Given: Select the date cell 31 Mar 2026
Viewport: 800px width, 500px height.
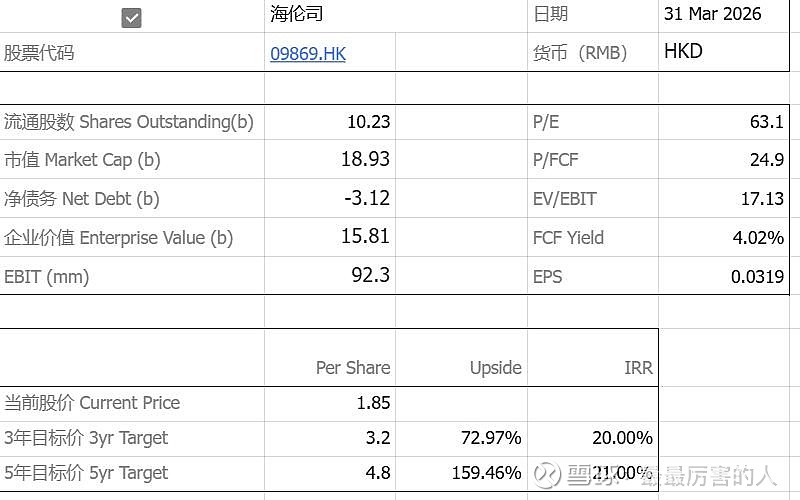Looking at the screenshot, I should point(711,14).
